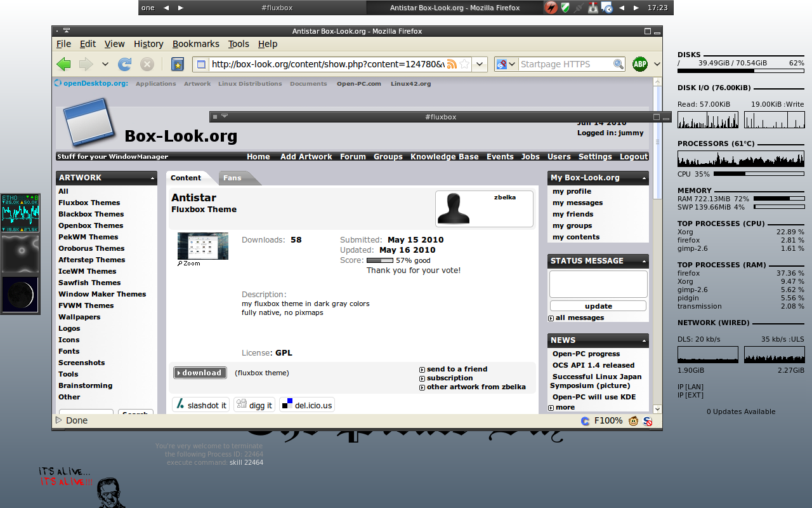
Task: Click the network plug tray icon
Action: [x=579, y=8]
